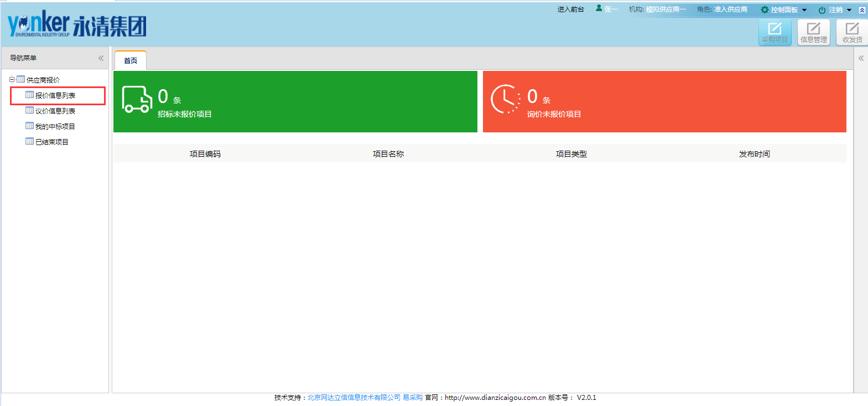The image size is (868, 406).
Task: Click the 张一 user profile icon
Action: 599,8
